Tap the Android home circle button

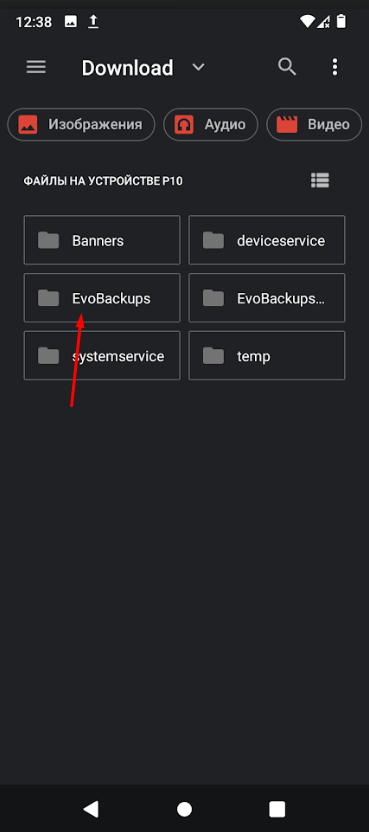[184, 809]
